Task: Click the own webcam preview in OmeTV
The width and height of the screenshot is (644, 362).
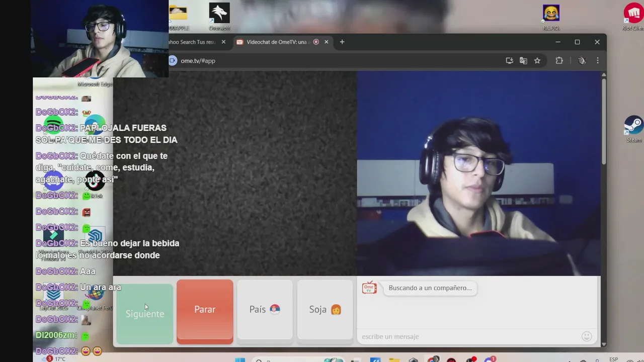Action: click(x=478, y=173)
